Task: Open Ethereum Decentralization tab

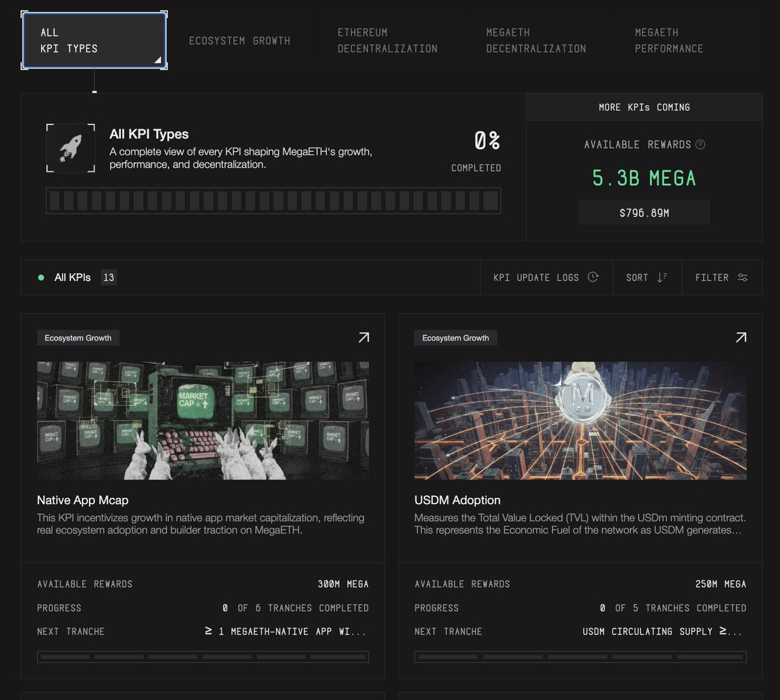Action: click(387, 40)
